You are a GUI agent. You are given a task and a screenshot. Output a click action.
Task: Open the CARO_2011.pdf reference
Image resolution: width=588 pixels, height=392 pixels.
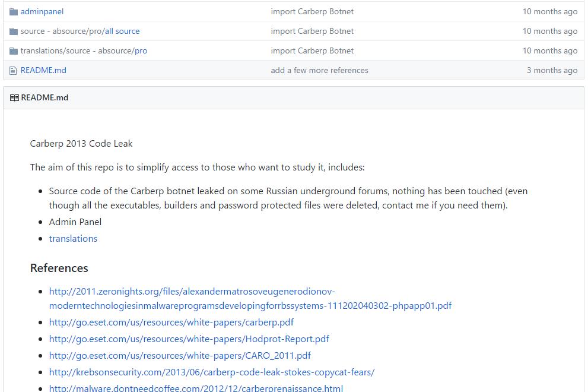pyautogui.click(x=180, y=355)
